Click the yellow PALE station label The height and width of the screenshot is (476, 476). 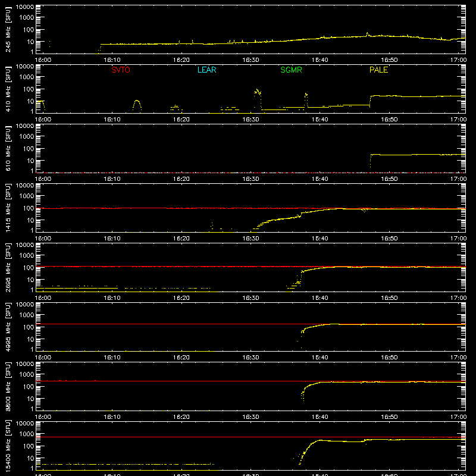[x=378, y=70]
